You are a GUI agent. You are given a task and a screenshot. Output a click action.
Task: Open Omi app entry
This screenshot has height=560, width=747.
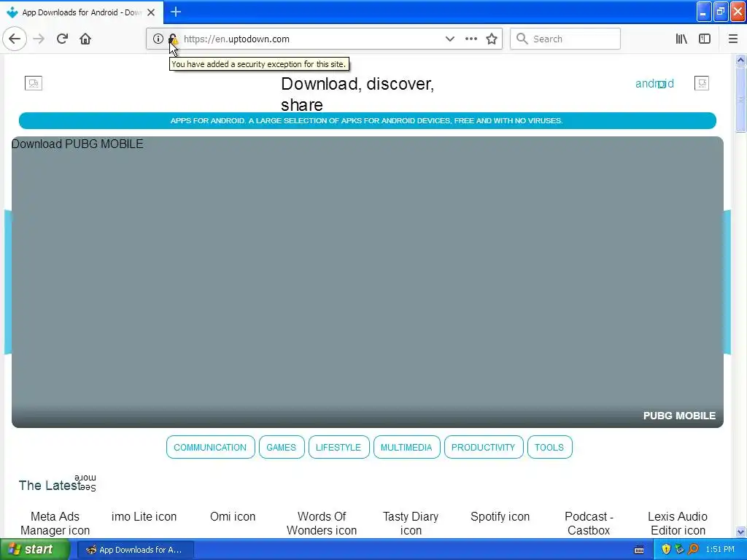[233, 517]
